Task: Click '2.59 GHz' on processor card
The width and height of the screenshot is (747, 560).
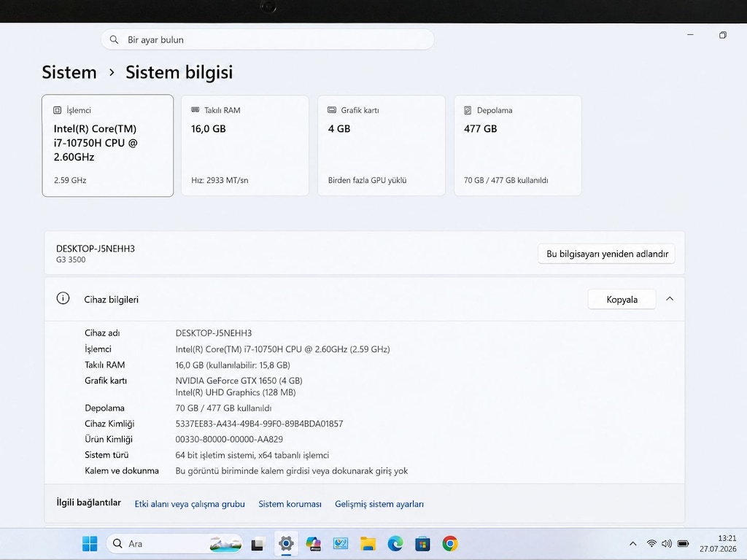Action: [70, 180]
